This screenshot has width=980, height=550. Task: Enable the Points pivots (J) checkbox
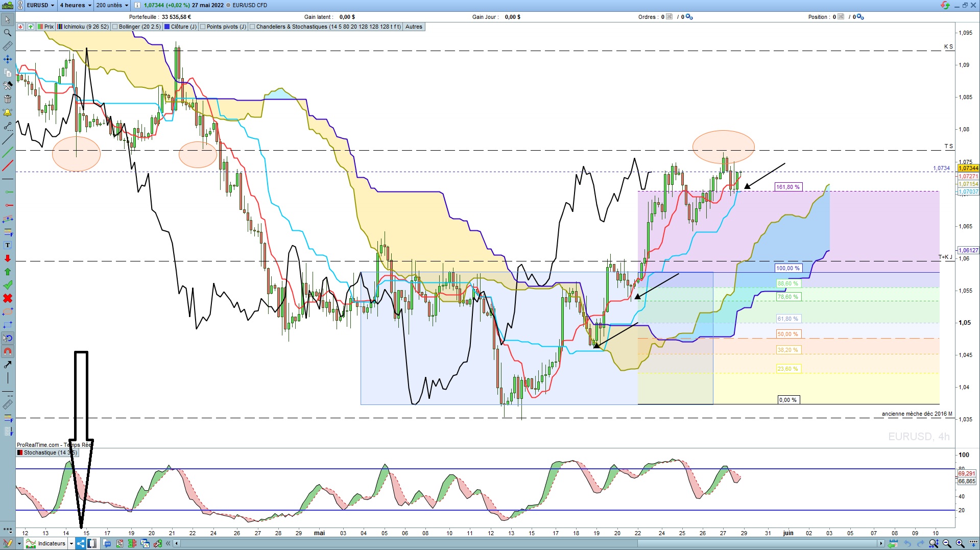[203, 27]
